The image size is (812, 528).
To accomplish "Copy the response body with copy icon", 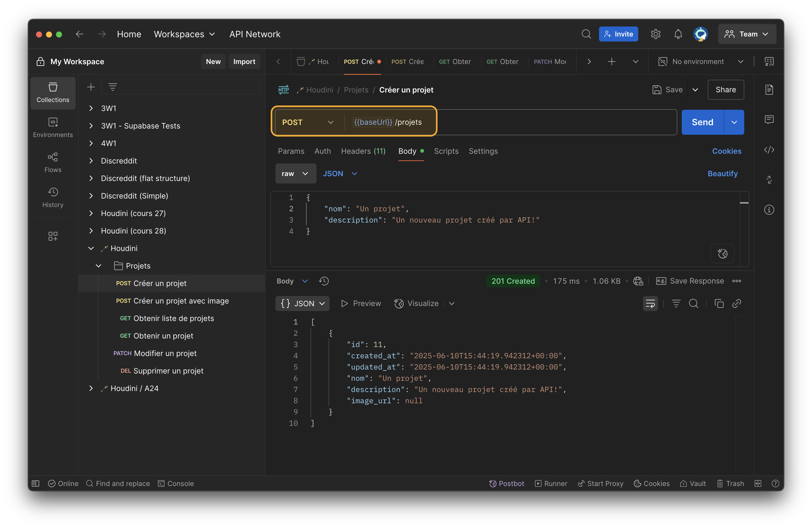I will (x=719, y=303).
